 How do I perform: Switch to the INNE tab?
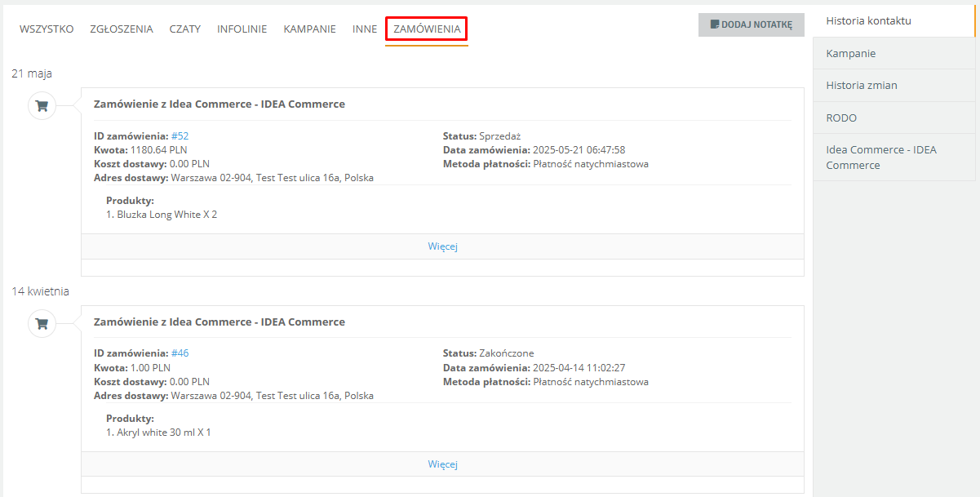[x=365, y=29]
